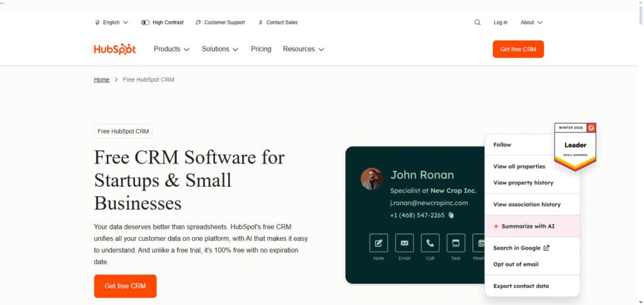Open the search magnifier icon
The image size is (644, 305).
click(x=477, y=23)
